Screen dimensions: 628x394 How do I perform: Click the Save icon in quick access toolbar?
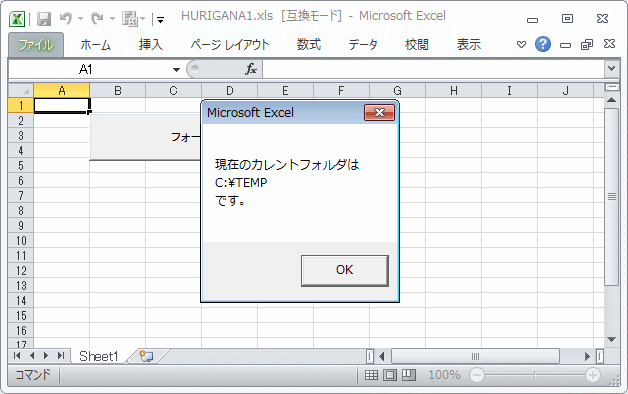click(44, 19)
